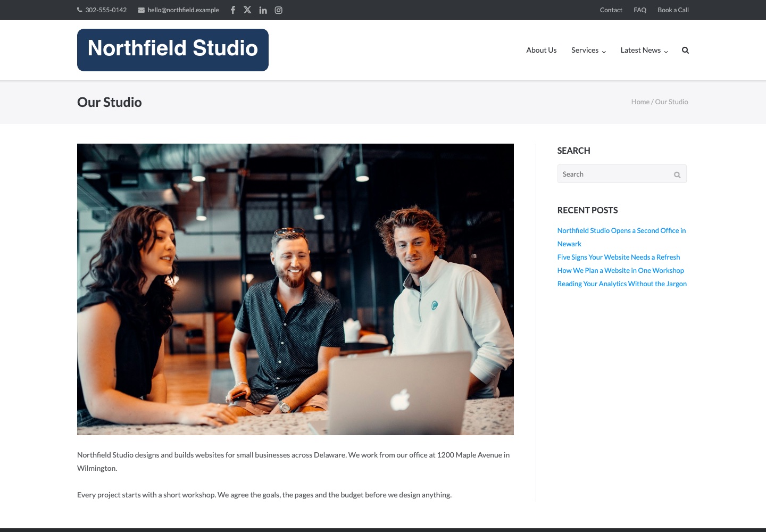Click the phone icon beside 302-555-0142

click(x=80, y=10)
